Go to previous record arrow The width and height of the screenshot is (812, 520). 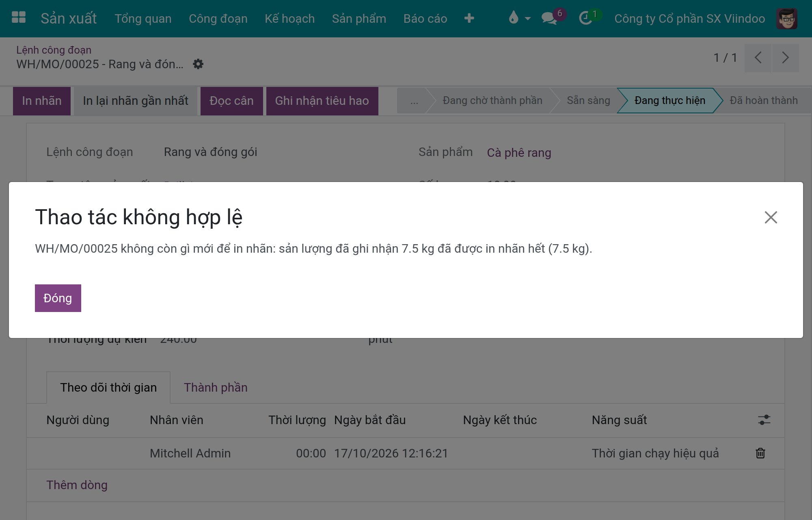coord(758,58)
